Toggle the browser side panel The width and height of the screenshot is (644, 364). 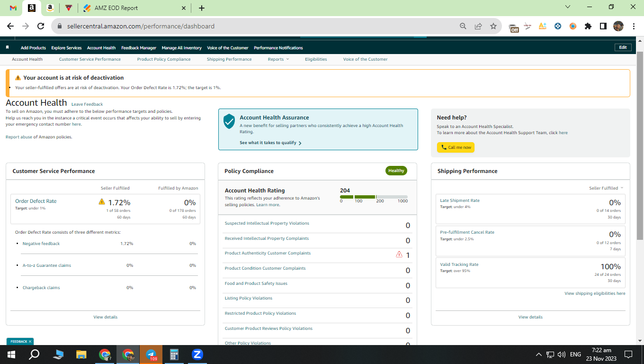603,26
